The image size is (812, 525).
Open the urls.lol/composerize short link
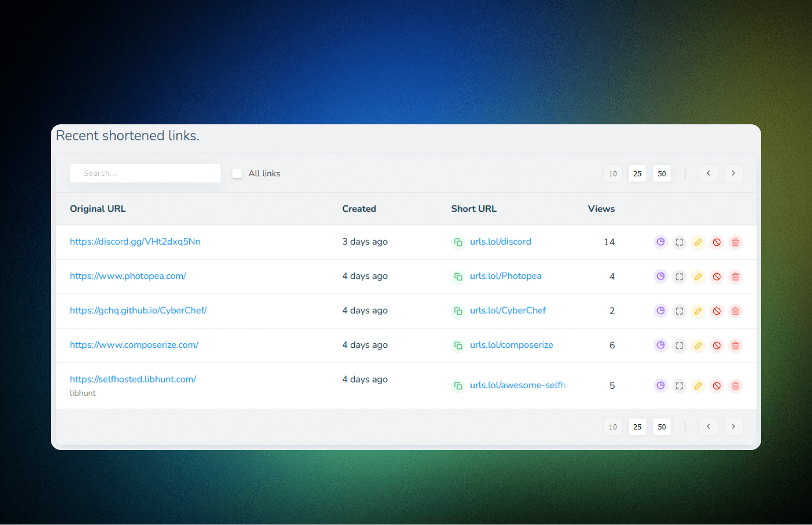coord(511,345)
